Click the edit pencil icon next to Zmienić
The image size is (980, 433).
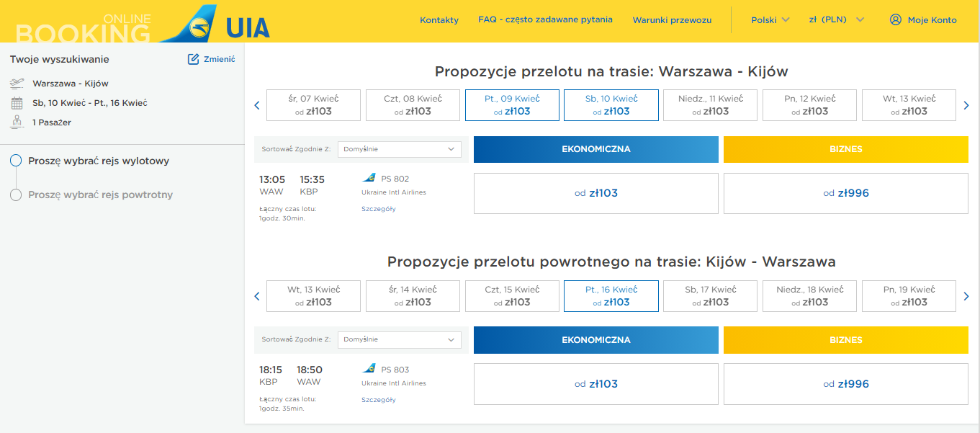[193, 59]
